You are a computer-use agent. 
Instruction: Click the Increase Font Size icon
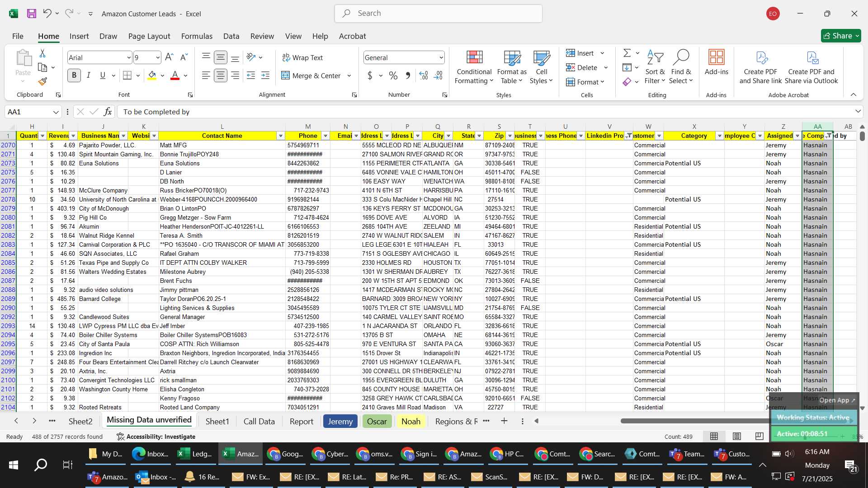pos(169,57)
